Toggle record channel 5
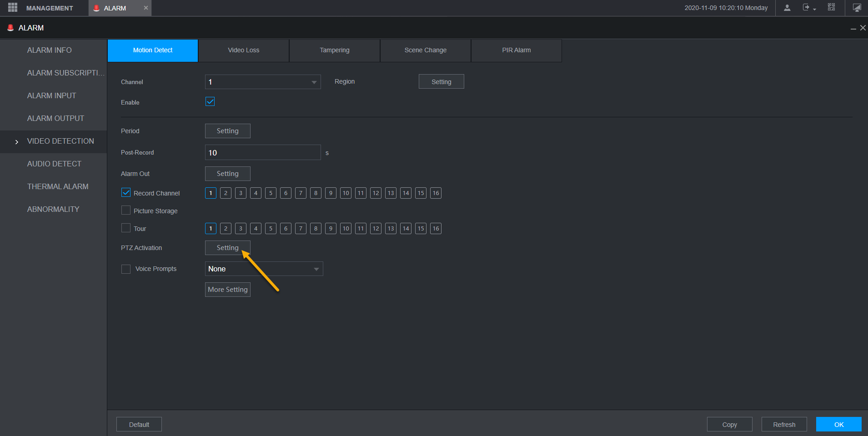The width and height of the screenshot is (868, 436). pos(271,193)
